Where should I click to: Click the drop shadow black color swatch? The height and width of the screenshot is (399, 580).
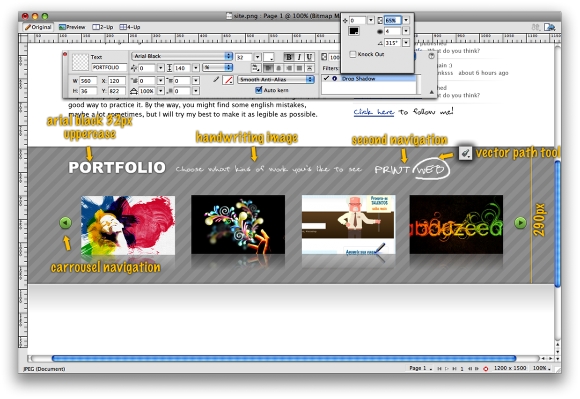pos(354,31)
